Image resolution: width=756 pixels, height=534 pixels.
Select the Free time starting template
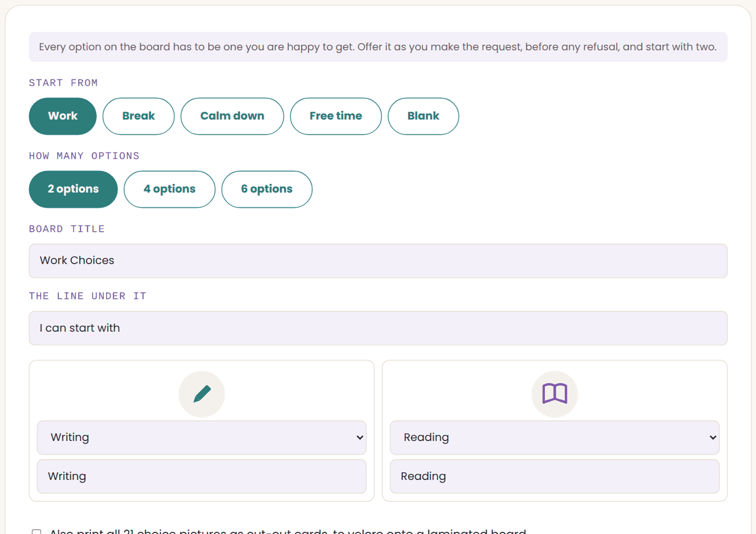click(x=336, y=116)
